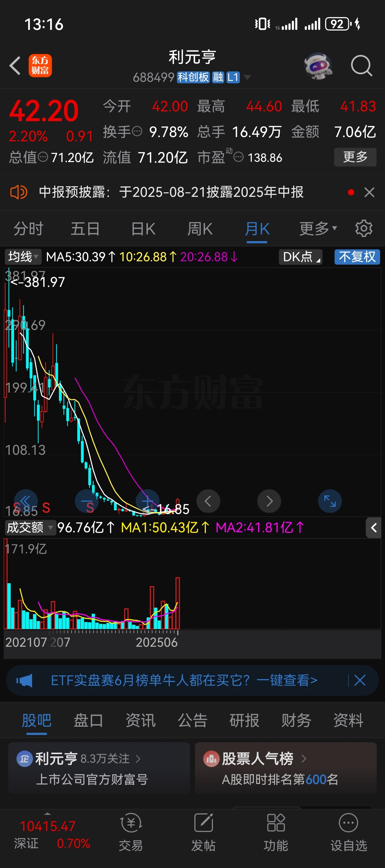Tap the 科创板 badge
Viewport: 385px width, 868px height.
pos(193,77)
